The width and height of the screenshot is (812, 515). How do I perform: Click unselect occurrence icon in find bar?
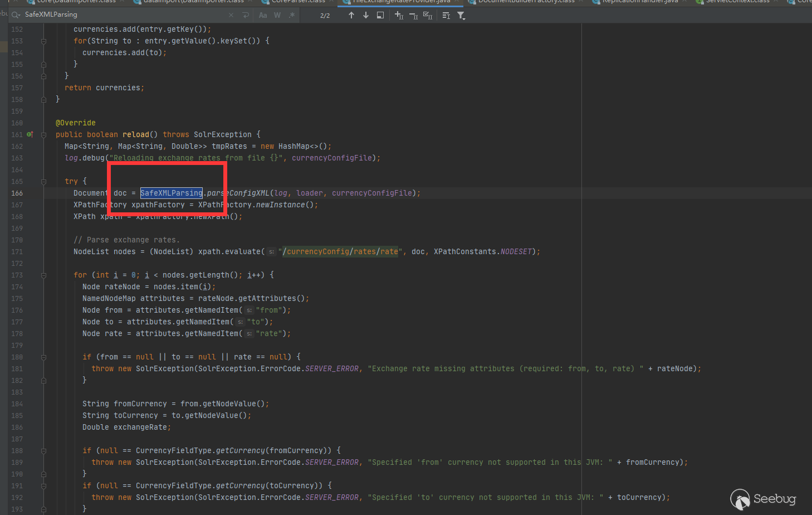(413, 16)
